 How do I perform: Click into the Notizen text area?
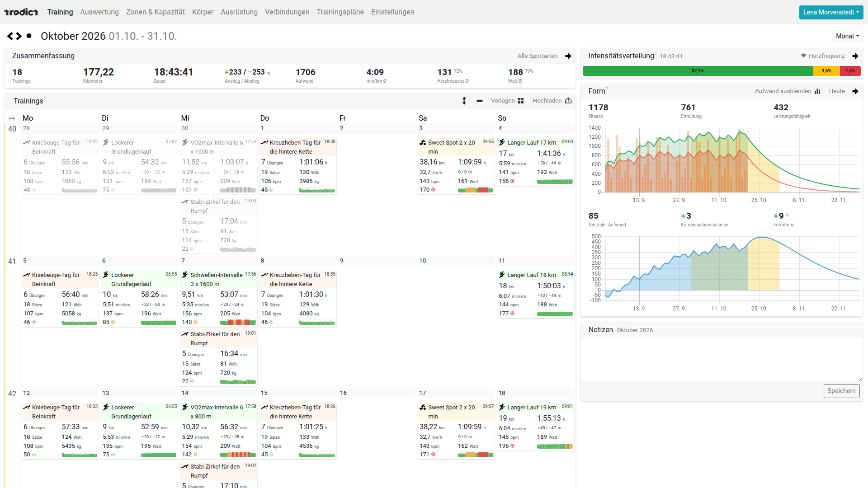pos(722,360)
